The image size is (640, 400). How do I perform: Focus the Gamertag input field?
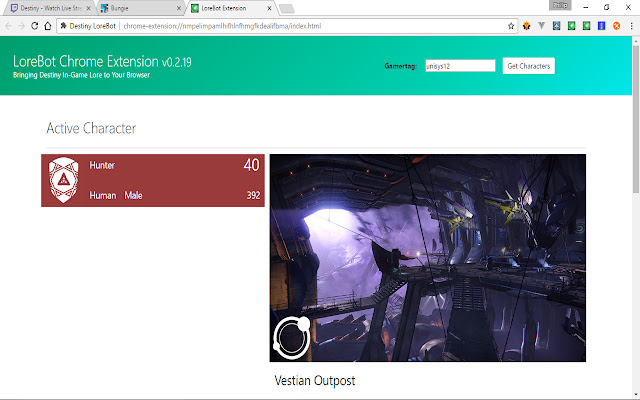pyautogui.click(x=460, y=66)
